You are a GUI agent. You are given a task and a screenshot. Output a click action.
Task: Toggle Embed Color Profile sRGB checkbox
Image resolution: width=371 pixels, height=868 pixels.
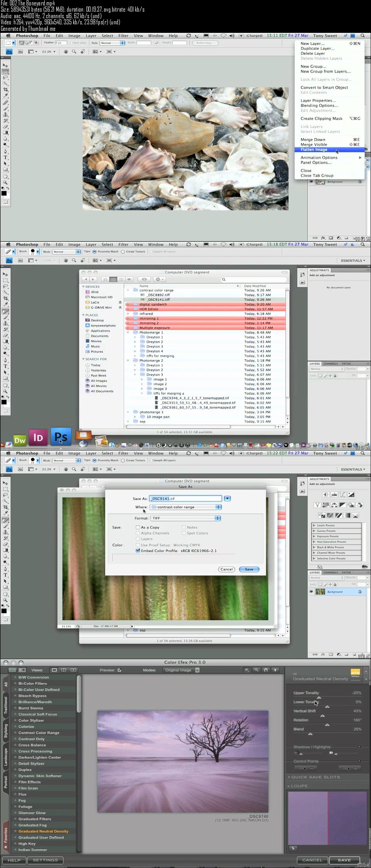coord(138,551)
